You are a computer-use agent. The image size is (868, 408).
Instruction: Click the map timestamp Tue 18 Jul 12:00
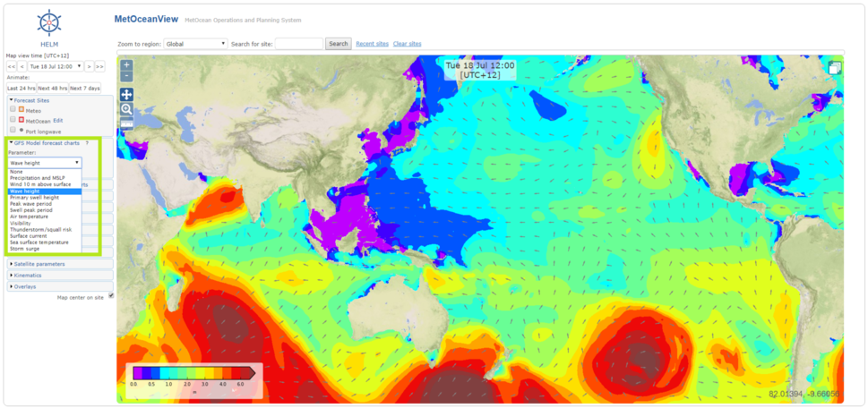[x=480, y=70]
